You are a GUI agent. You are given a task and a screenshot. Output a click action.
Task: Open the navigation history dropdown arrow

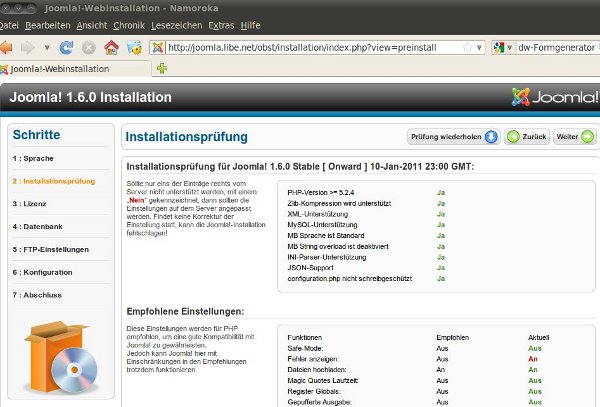(47, 48)
